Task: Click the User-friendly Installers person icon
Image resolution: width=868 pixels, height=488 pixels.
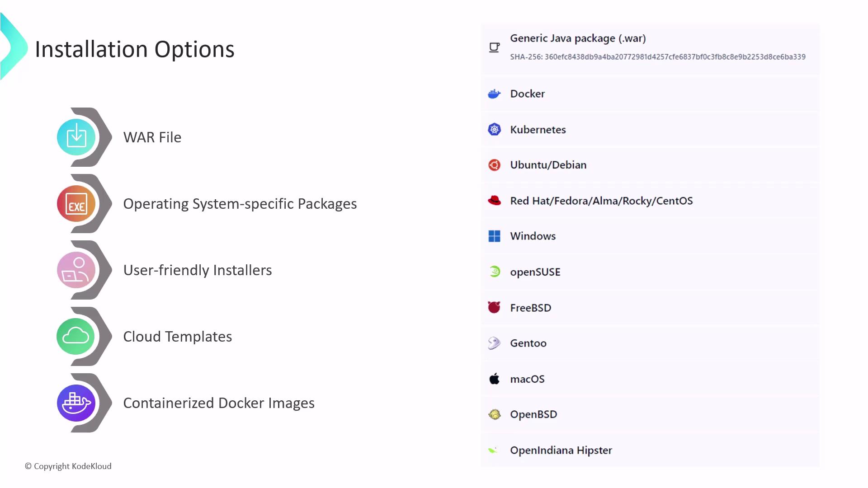Action: (x=76, y=270)
